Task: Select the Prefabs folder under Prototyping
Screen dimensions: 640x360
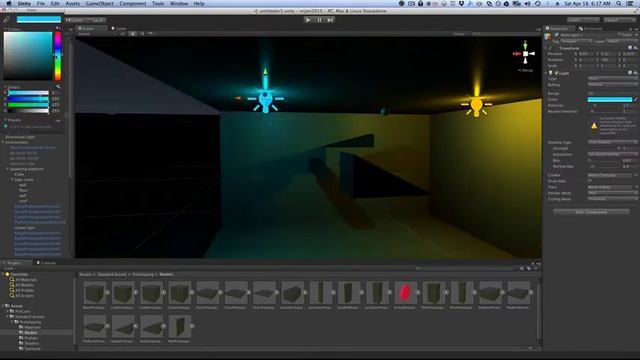Action: (x=31, y=338)
